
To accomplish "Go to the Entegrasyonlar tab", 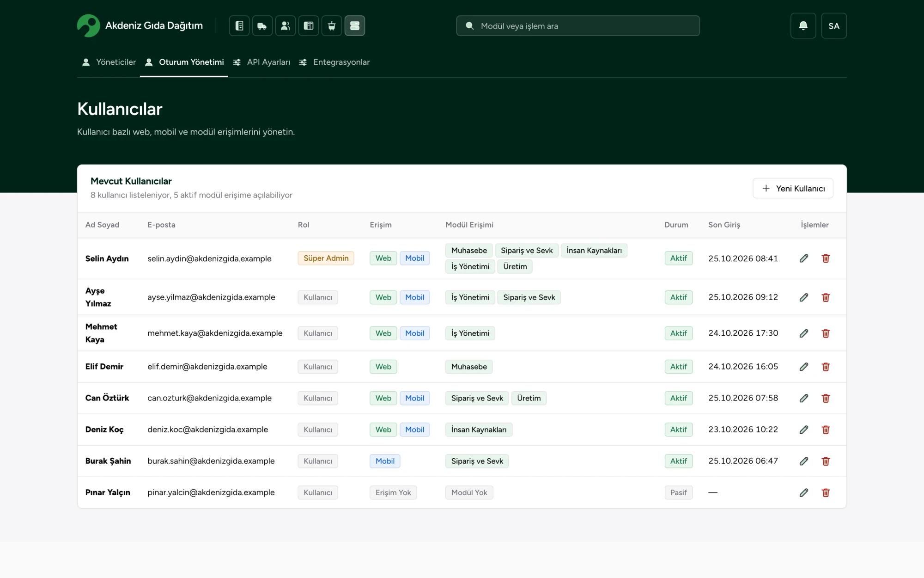I will click(334, 62).
